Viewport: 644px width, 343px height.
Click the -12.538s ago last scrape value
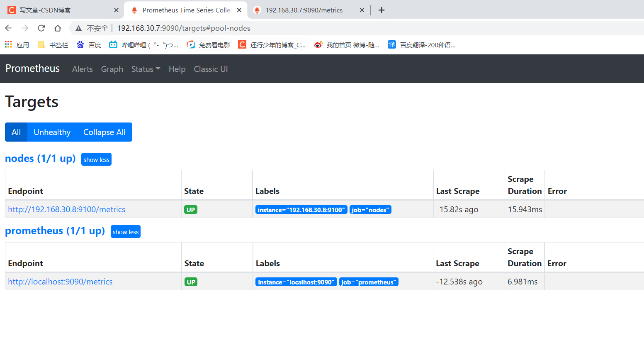pyautogui.click(x=459, y=282)
